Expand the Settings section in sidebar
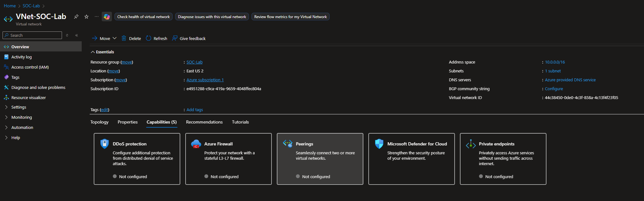Viewport: 644px width, 201px height. click(19, 107)
